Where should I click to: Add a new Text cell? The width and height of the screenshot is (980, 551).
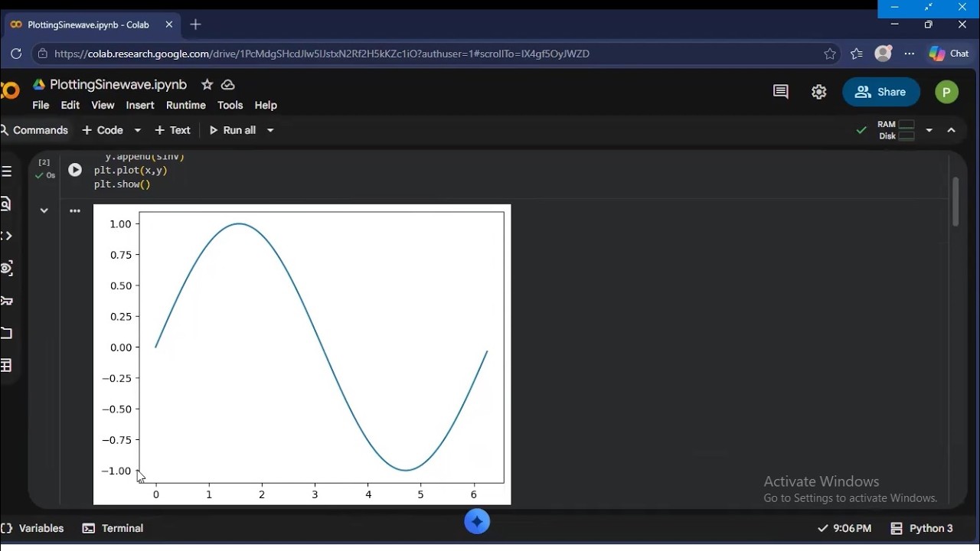click(x=172, y=130)
